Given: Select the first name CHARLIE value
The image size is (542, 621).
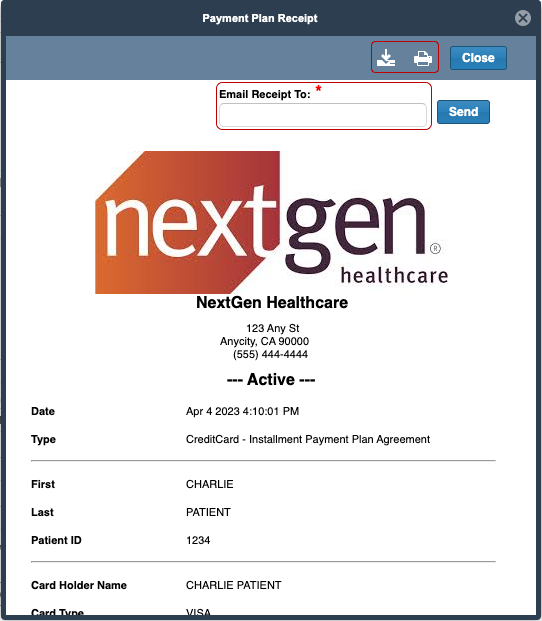Looking at the screenshot, I should pyautogui.click(x=209, y=484).
